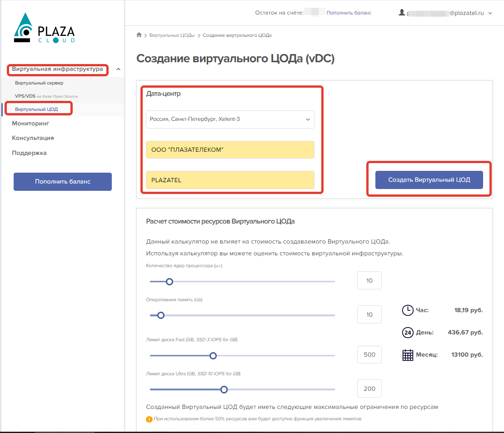
Task: Click the 24-hour daily cost icon
Action: click(x=408, y=333)
